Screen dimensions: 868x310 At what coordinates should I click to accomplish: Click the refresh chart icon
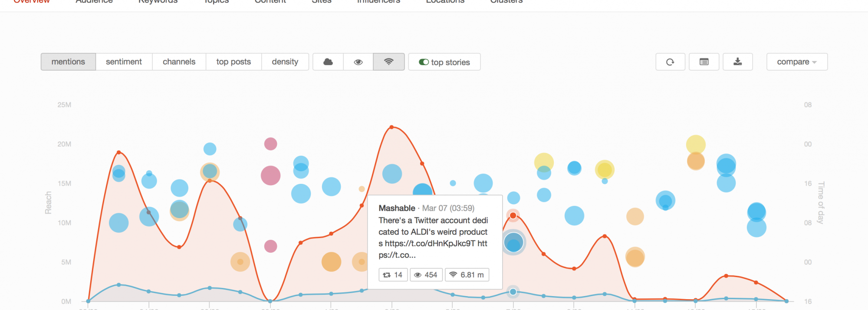click(670, 62)
